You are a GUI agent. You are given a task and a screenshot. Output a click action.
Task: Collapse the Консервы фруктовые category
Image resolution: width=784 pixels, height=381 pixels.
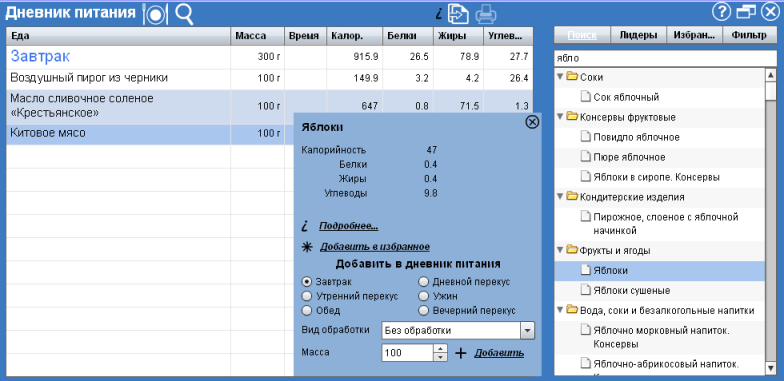coord(560,117)
